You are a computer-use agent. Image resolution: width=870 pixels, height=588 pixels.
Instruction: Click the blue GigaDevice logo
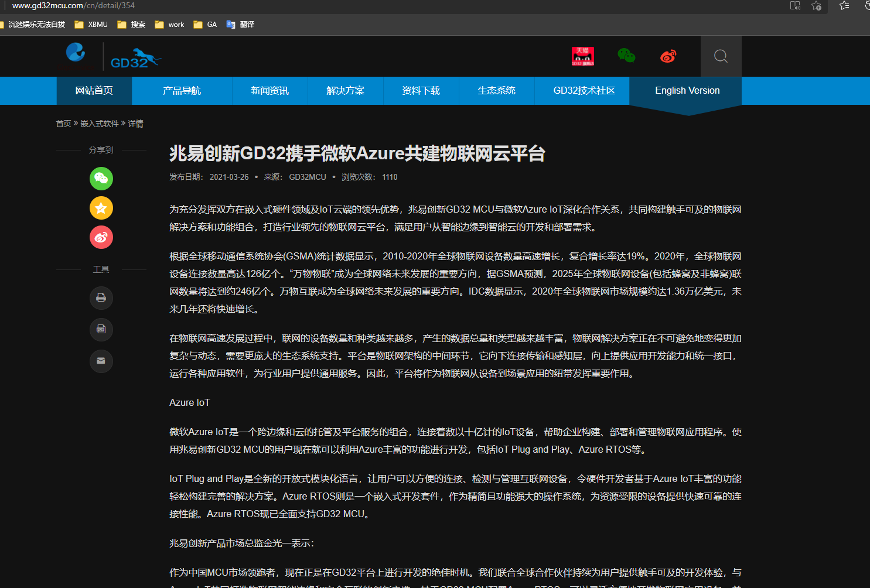(x=76, y=52)
